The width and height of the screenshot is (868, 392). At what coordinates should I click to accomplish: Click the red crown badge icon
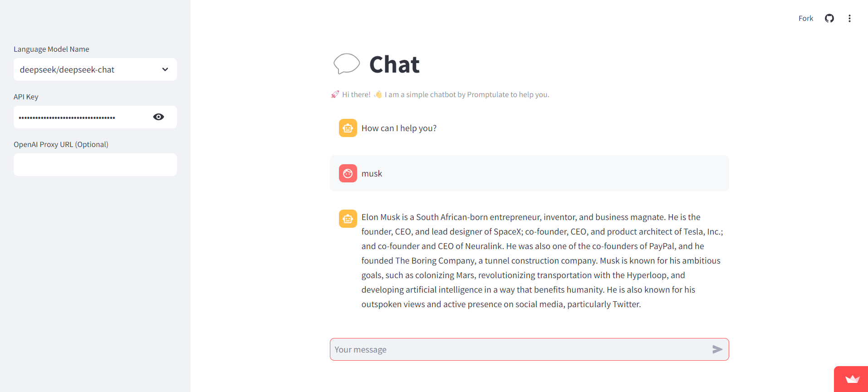click(x=852, y=379)
